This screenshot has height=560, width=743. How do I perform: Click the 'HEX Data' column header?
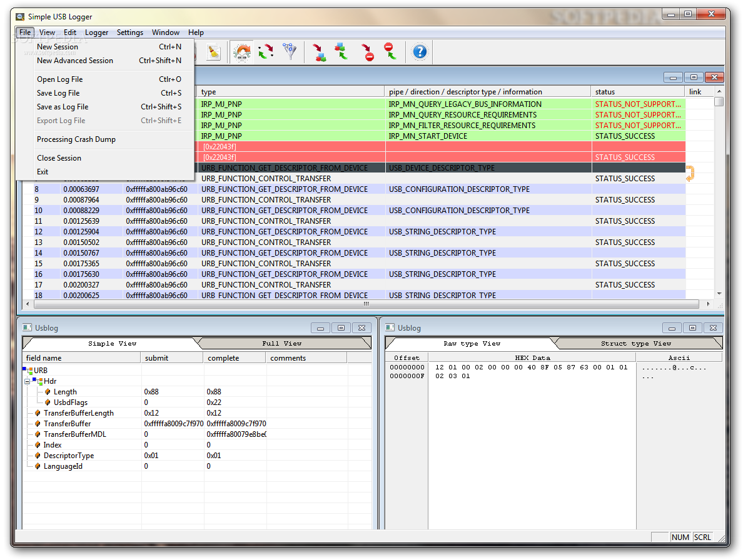(532, 357)
